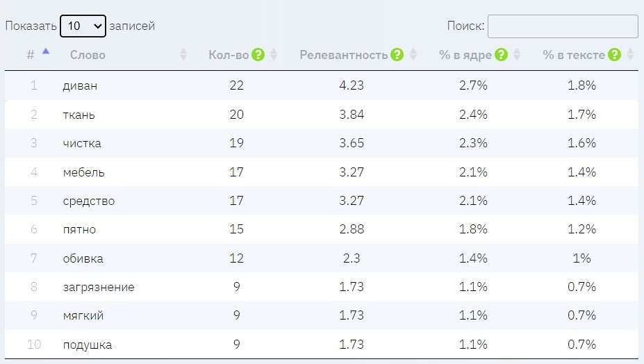The width and height of the screenshot is (644, 364).
Task: Click sort arrows next to Кол-во
Action: coord(274,55)
